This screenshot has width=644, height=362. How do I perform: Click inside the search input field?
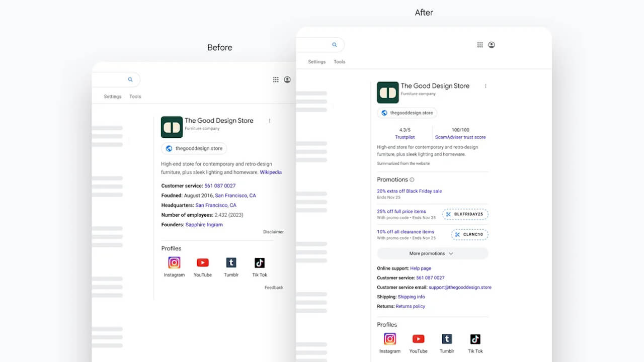(314, 44)
